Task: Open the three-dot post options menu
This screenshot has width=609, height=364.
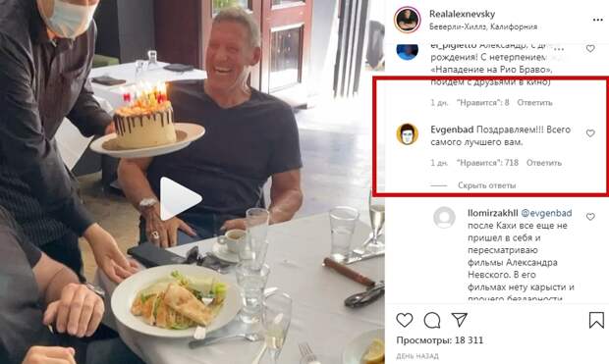Action: tap(598, 20)
